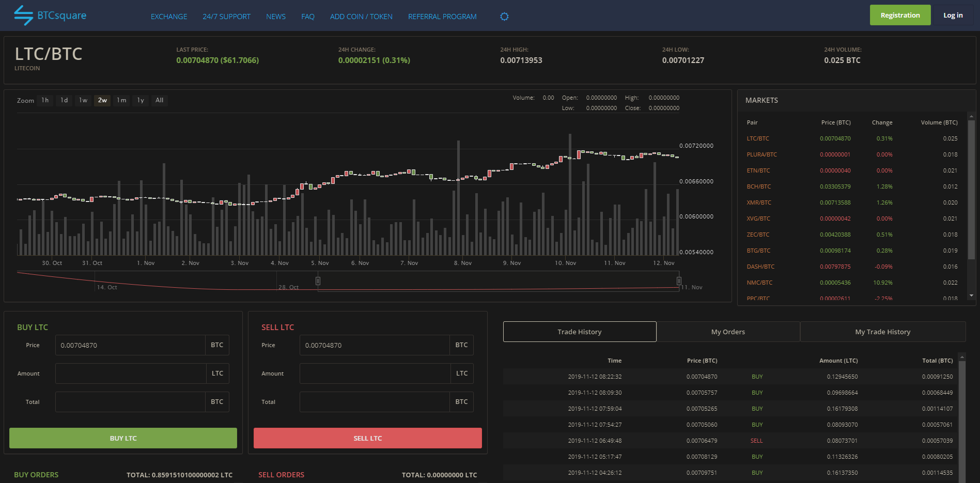Click the 10.92% change for NMC/BTC
This screenshot has width=980, height=483.
tap(882, 283)
